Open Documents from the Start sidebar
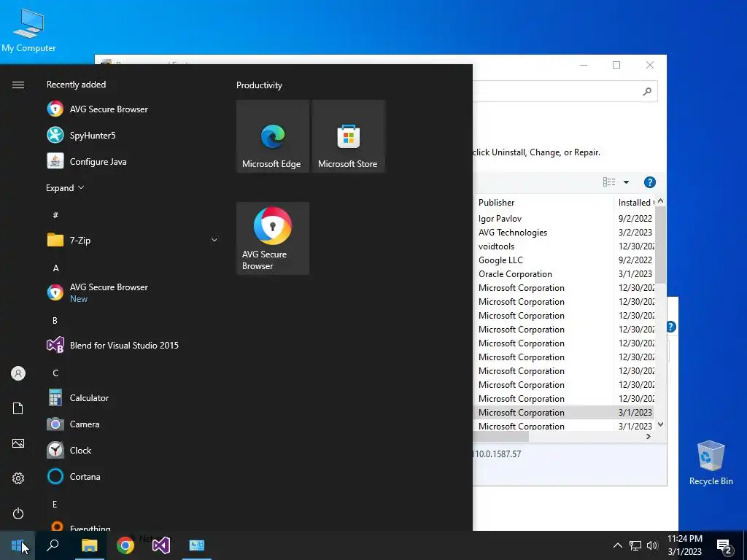The width and height of the screenshot is (747, 560). tap(18, 408)
